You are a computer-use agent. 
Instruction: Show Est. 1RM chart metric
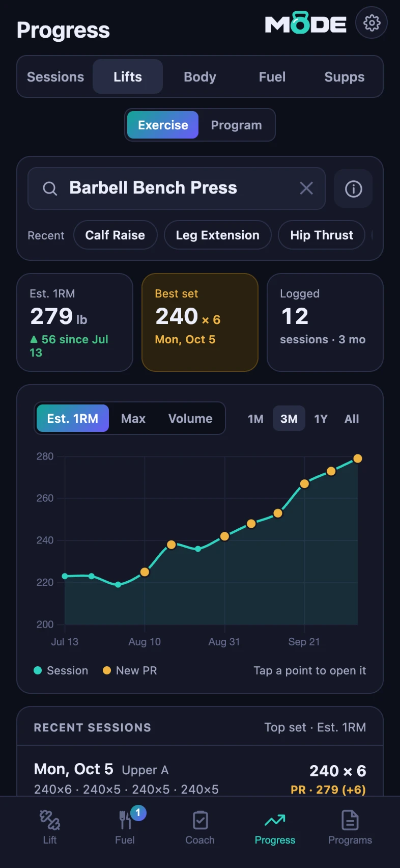tap(73, 418)
